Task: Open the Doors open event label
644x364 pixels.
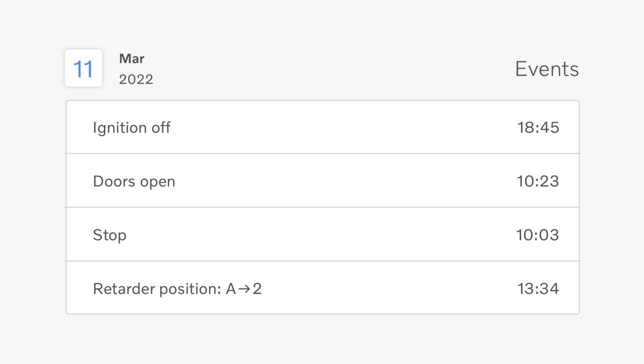Action: (134, 181)
